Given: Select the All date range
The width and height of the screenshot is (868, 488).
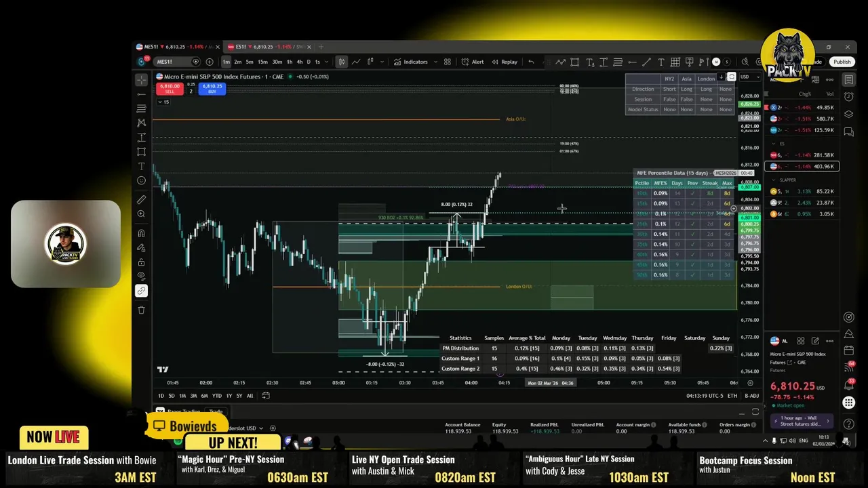Looking at the screenshot, I should pyautogui.click(x=250, y=396).
